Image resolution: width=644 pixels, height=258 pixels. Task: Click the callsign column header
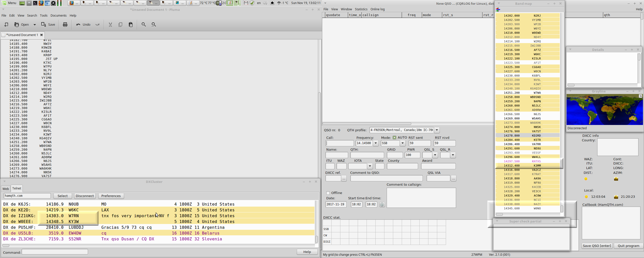[381, 15]
